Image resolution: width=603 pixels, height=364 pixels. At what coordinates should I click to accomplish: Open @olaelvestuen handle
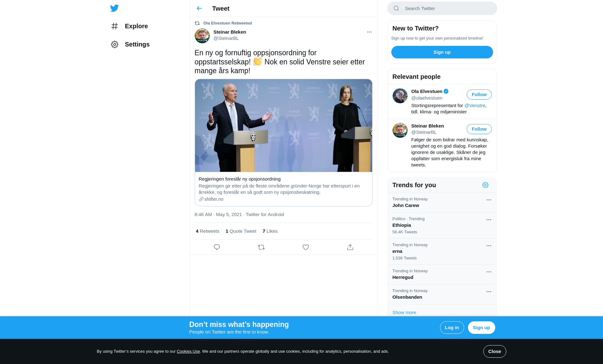(x=427, y=98)
